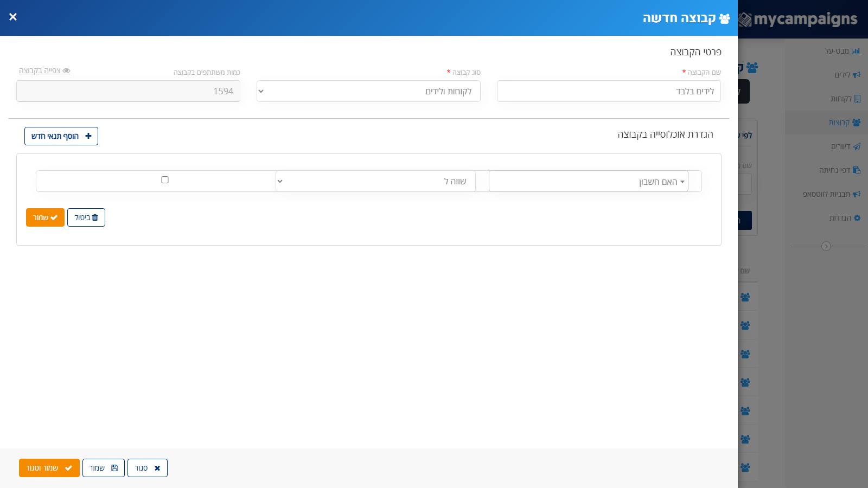Select 'קבוצות' groups in the sidebar

point(844,123)
